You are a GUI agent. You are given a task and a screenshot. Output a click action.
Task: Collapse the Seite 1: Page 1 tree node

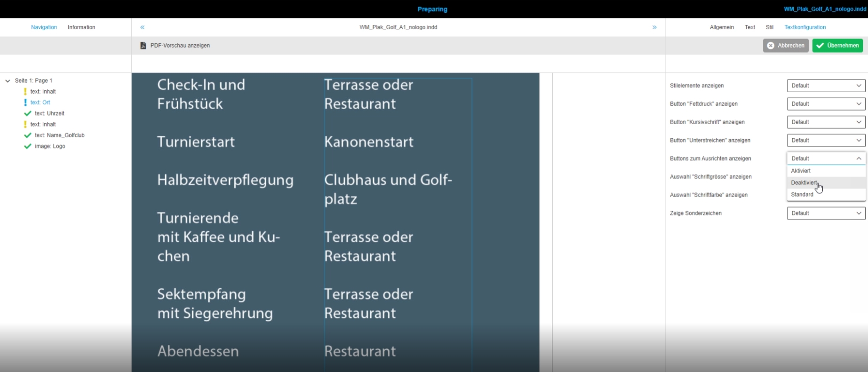click(8, 81)
